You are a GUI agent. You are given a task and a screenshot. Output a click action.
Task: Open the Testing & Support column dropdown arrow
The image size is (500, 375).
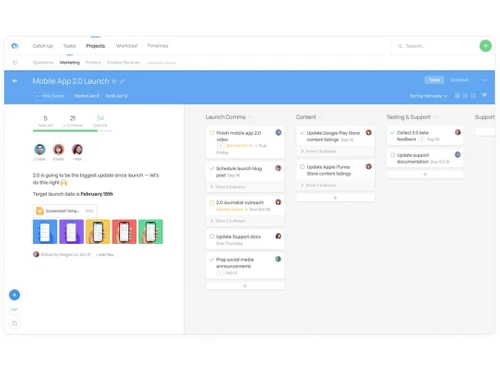[435, 117]
